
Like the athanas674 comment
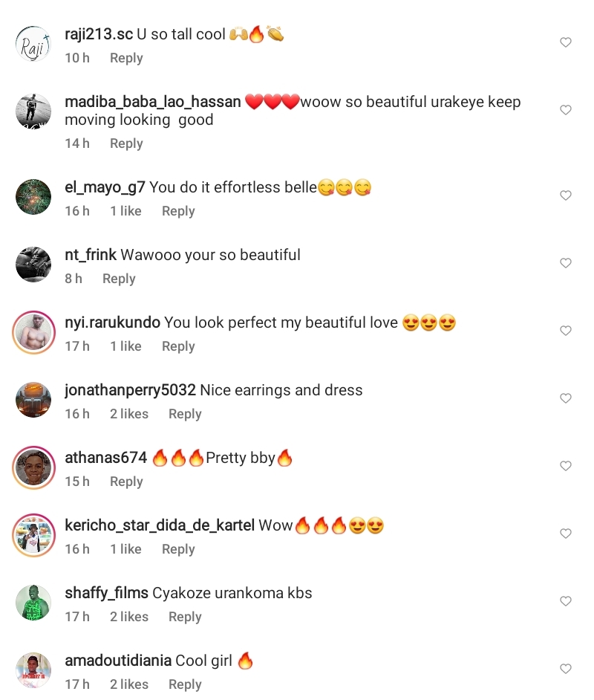point(566,466)
